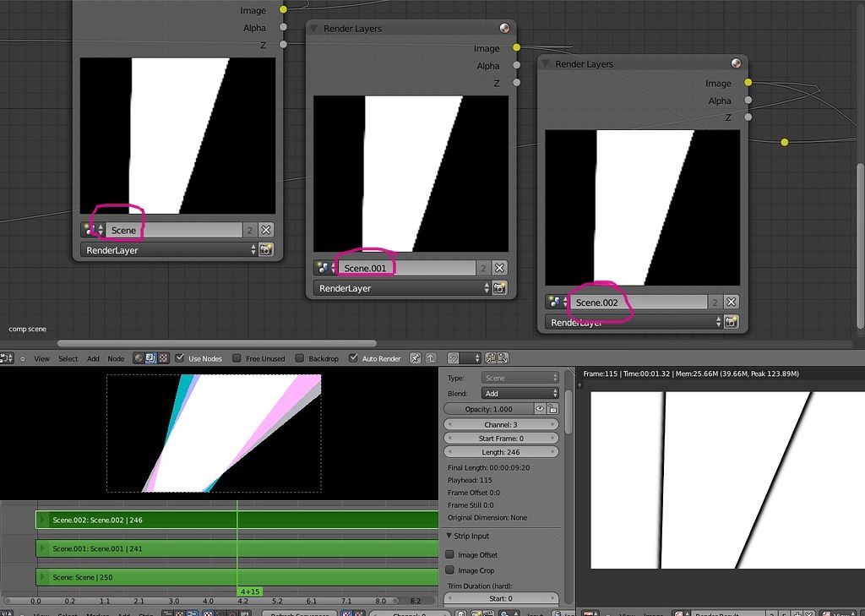Pin the node tree with pin icon
This screenshot has width=865, height=616.
click(x=416, y=358)
